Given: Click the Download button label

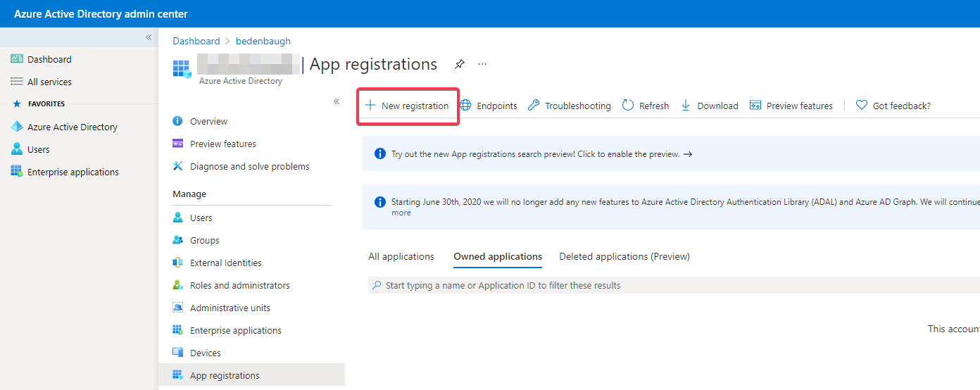Looking at the screenshot, I should pyautogui.click(x=717, y=106).
